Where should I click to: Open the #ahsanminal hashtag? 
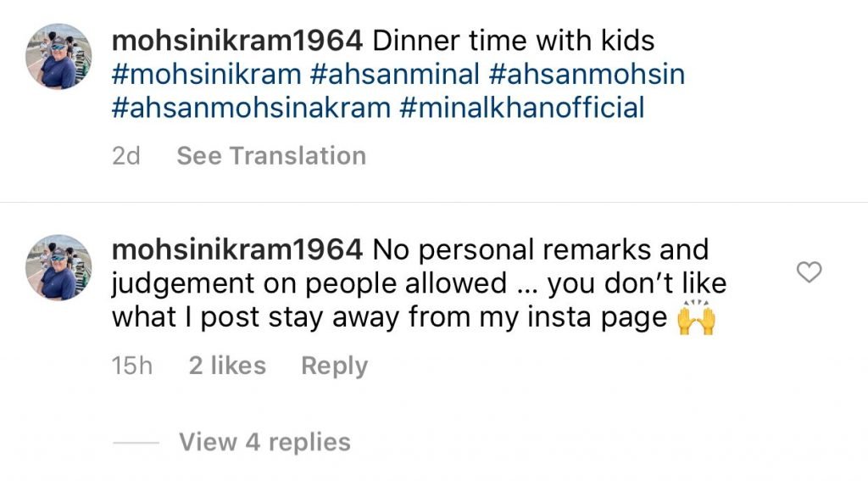tap(394, 75)
